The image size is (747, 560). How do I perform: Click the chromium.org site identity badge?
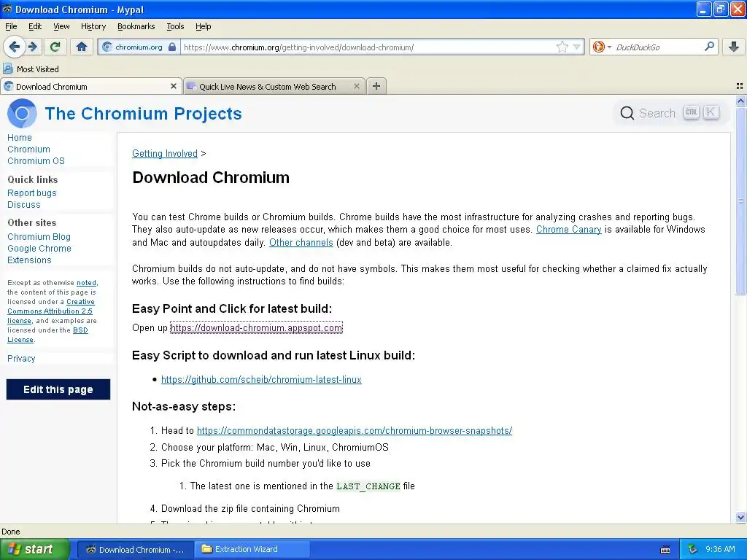139,47
